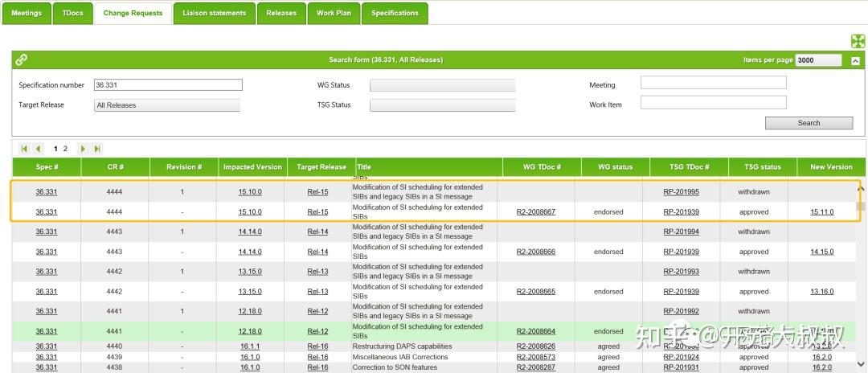Go to first page pager icon

point(24,148)
